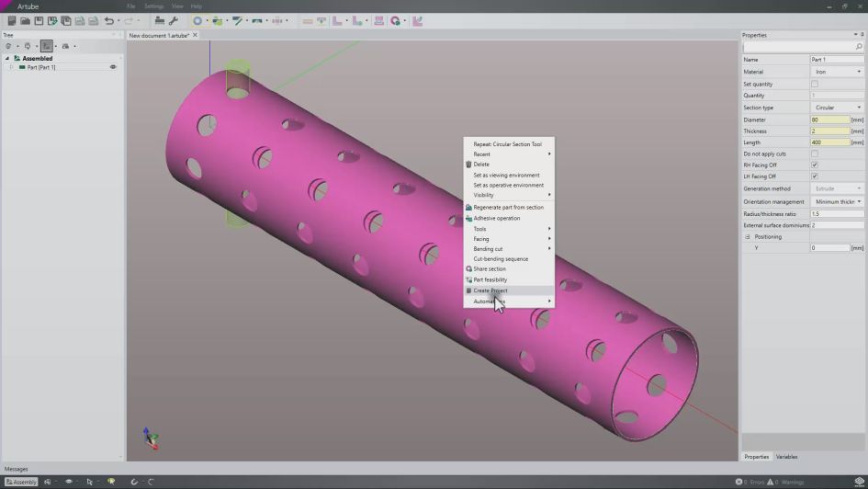Click the Diameter input field
The width and height of the screenshot is (868, 489).
point(829,119)
